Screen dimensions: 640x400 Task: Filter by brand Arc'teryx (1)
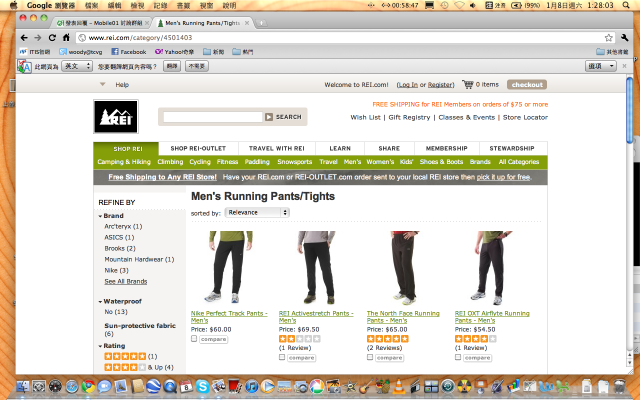click(123, 227)
